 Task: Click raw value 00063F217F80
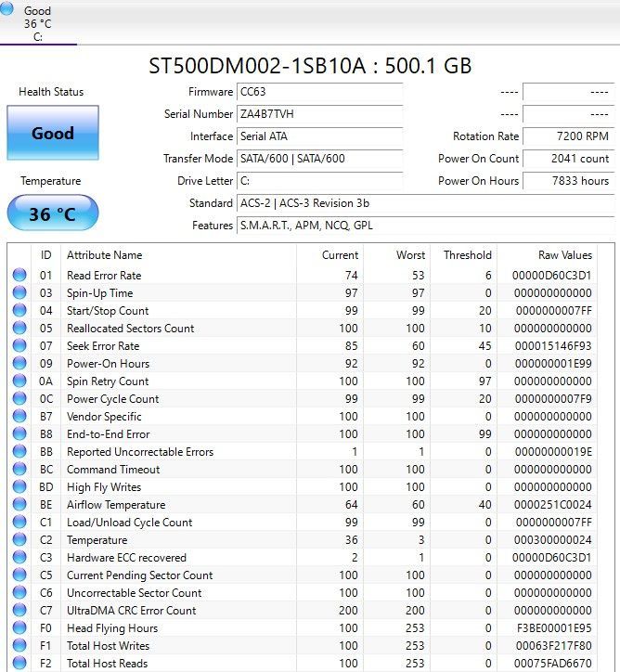point(553,645)
